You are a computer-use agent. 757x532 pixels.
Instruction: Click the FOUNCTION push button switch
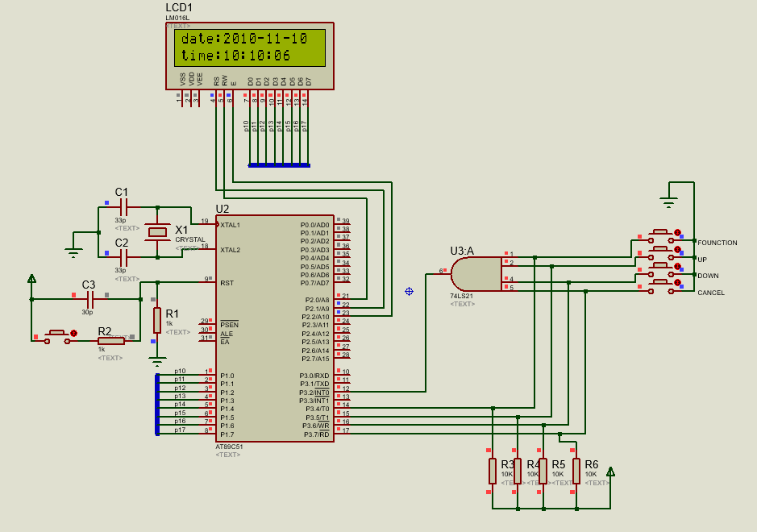point(660,236)
